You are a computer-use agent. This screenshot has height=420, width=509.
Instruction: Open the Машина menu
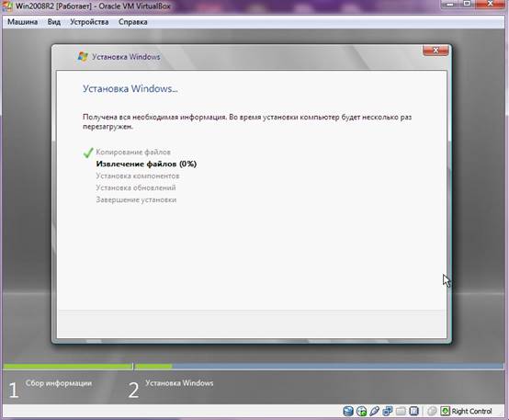point(22,22)
